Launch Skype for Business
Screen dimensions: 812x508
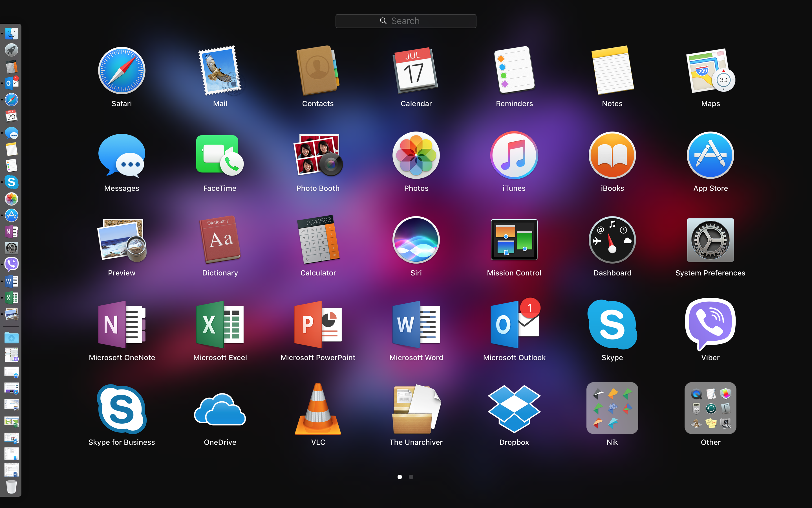pos(122,409)
